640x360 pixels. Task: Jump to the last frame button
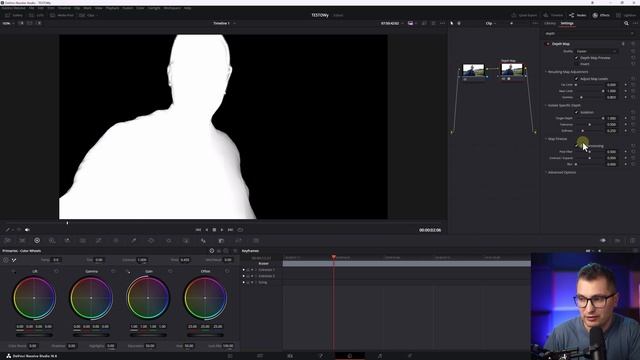230,230
